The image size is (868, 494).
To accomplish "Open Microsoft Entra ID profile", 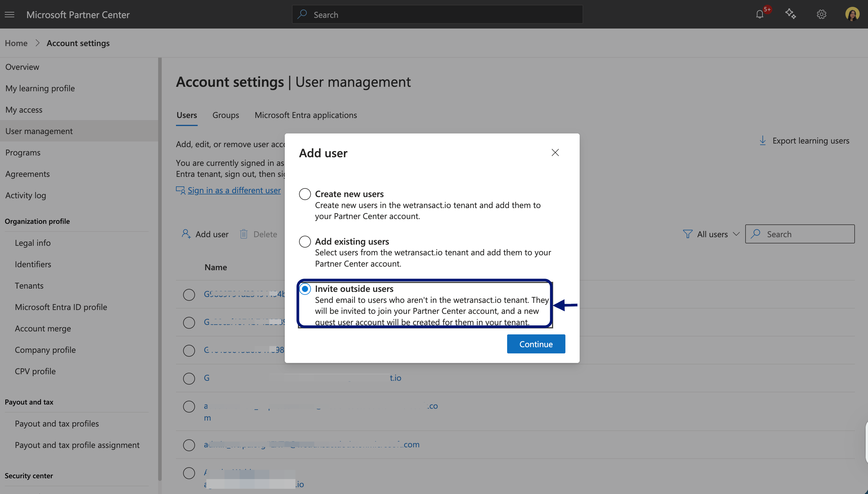I will [x=61, y=307].
